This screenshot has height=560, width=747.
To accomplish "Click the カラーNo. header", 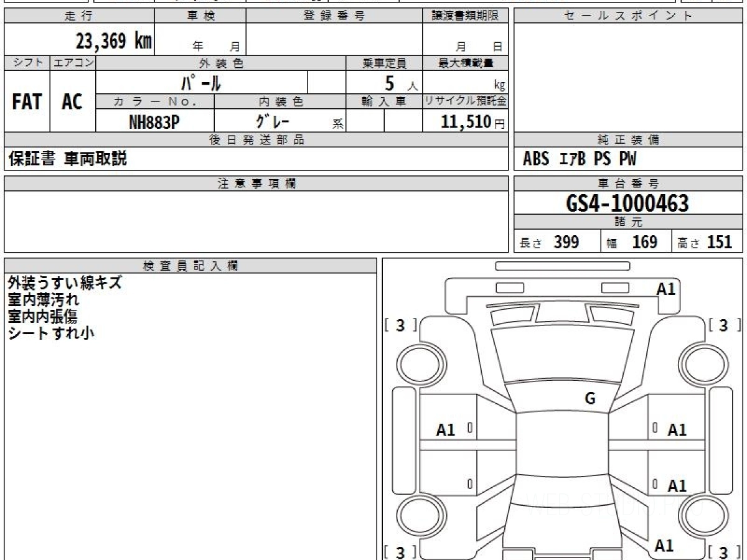I will click(x=155, y=101).
